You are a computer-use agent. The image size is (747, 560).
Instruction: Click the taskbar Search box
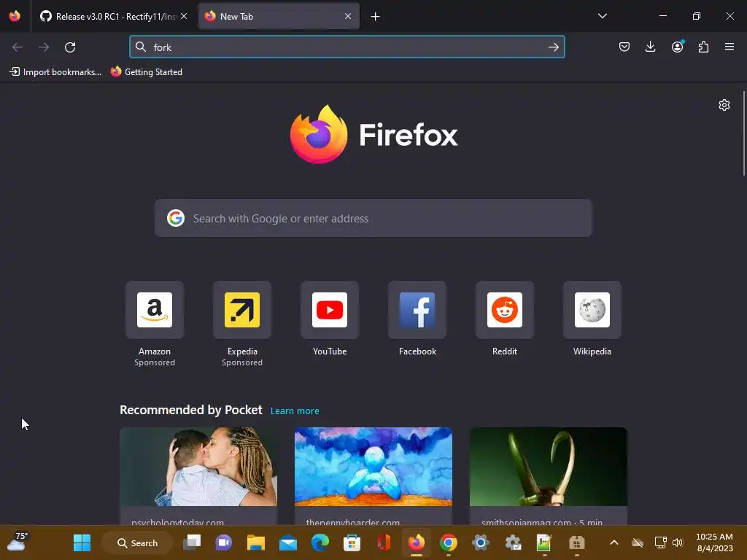pyautogui.click(x=137, y=542)
